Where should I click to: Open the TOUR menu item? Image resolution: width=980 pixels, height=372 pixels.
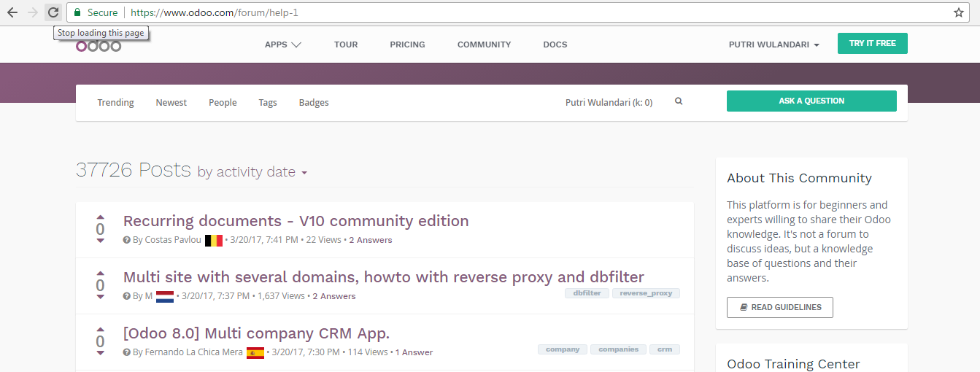click(346, 44)
